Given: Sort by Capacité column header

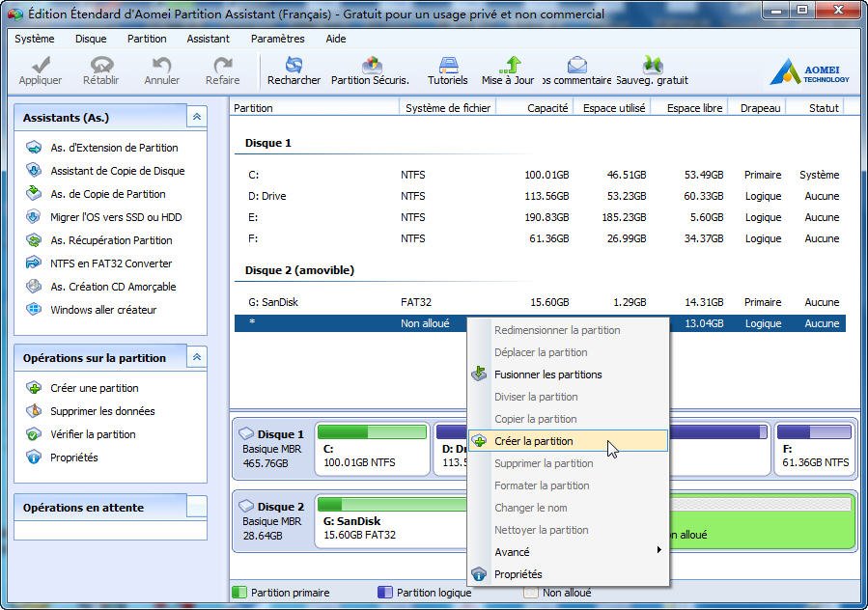Looking at the screenshot, I should [x=535, y=108].
